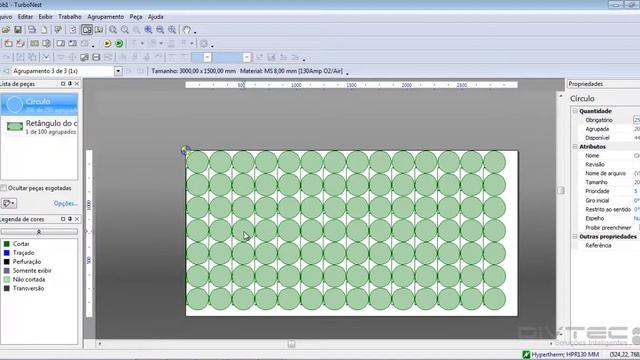Click the collapse bar in Legenda de cores
Image resolution: width=640 pixels, height=360 pixels.
(39, 232)
